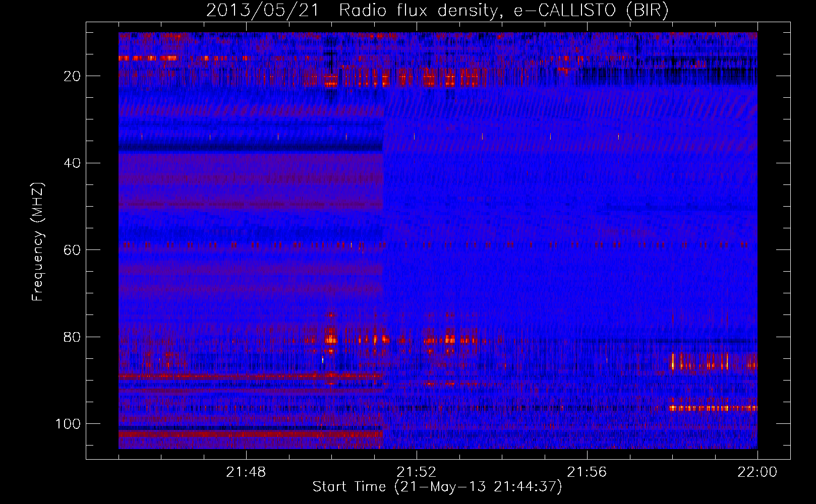Click the time tick label '22:00'

pyautogui.click(x=757, y=472)
